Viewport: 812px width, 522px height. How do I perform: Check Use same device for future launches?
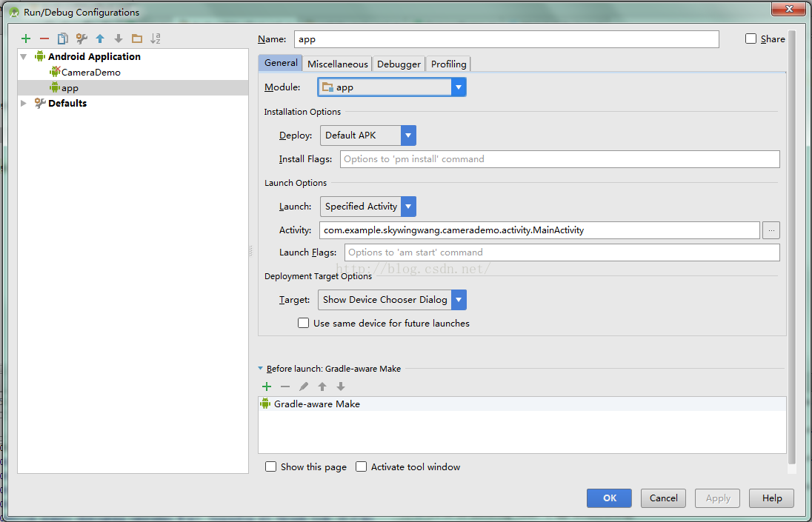(304, 323)
